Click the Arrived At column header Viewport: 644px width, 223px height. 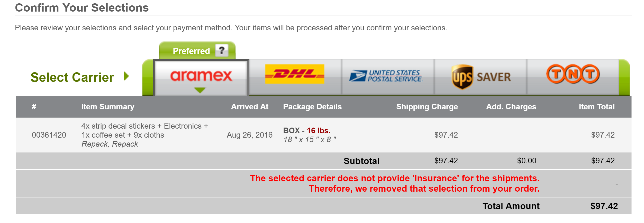click(250, 107)
